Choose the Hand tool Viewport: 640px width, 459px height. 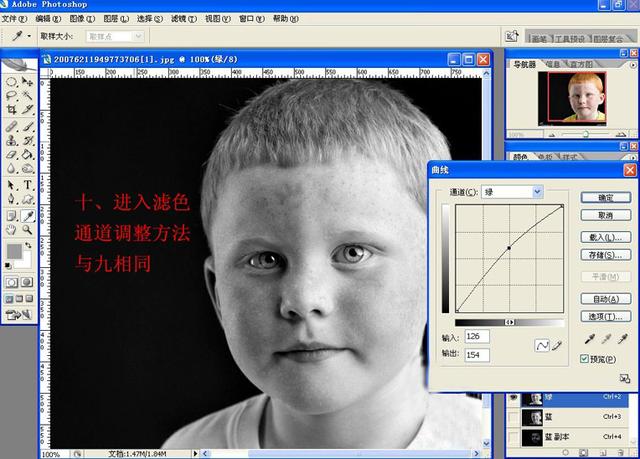[x=11, y=230]
